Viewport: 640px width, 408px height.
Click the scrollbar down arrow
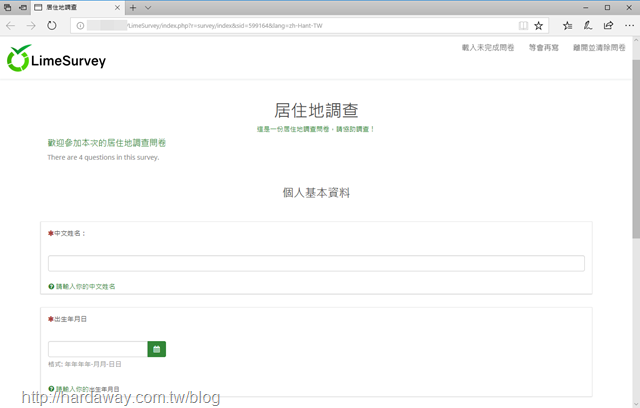click(x=636, y=404)
